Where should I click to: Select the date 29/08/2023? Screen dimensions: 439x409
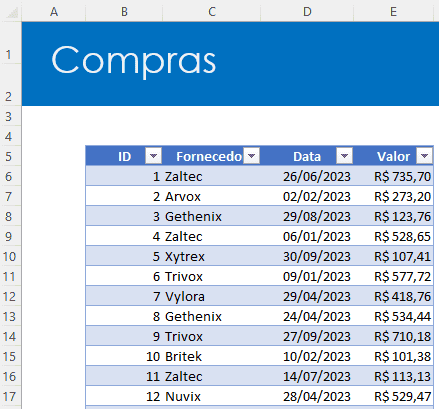pos(307,216)
